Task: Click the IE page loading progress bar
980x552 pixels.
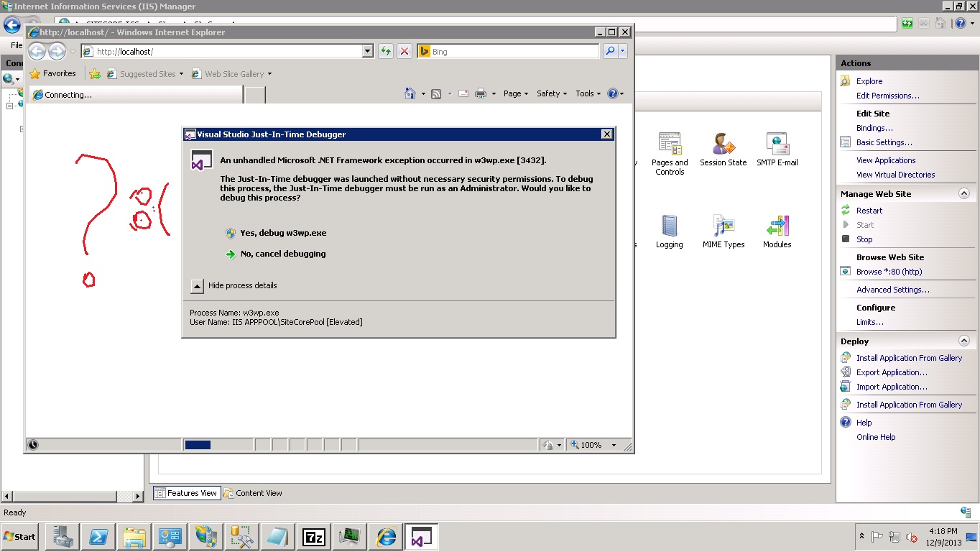Action: coord(218,445)
